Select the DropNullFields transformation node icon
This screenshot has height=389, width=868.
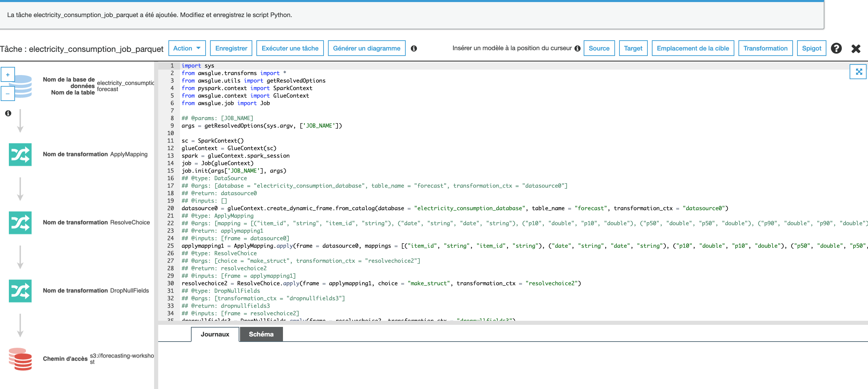pos(20,291)
